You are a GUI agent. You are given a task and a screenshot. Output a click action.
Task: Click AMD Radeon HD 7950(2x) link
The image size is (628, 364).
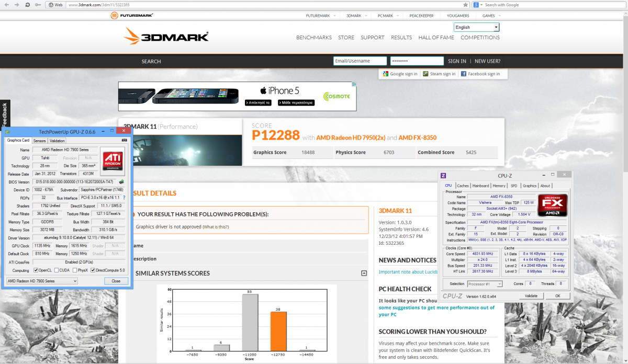(350, 138)
